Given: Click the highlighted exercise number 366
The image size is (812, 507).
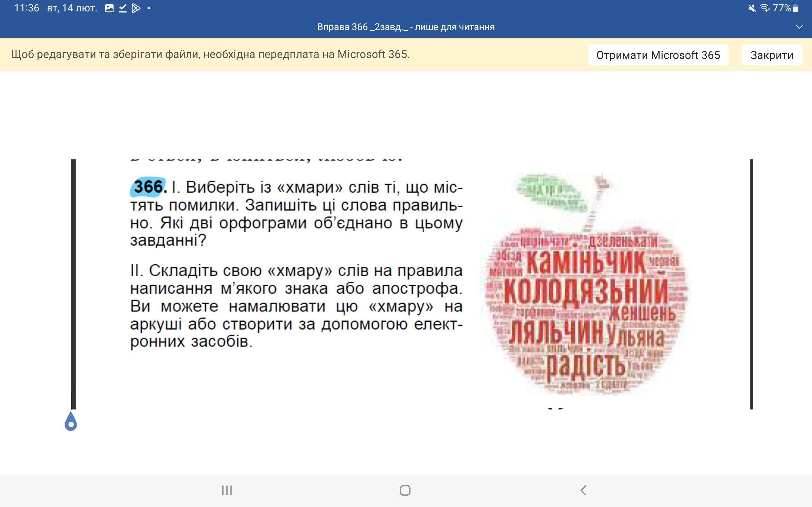Looking at the screenshot, I should point(148,186).
